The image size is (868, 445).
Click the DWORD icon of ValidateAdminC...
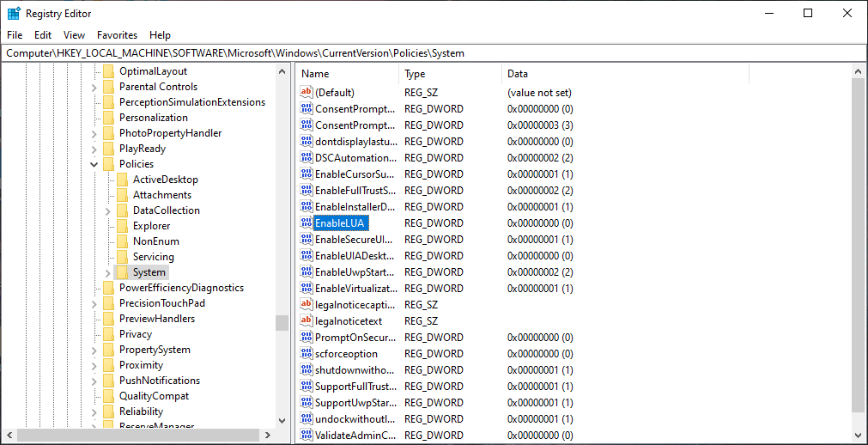(x=307, y=435)
